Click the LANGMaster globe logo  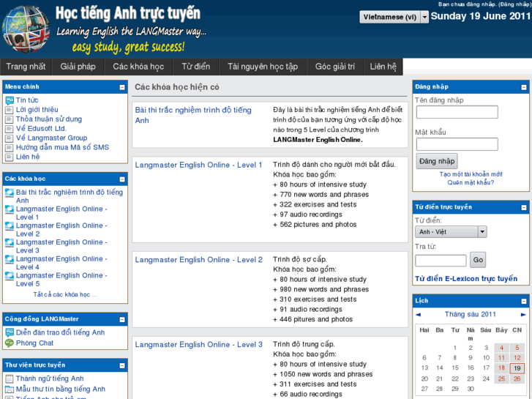coord(26,29)
